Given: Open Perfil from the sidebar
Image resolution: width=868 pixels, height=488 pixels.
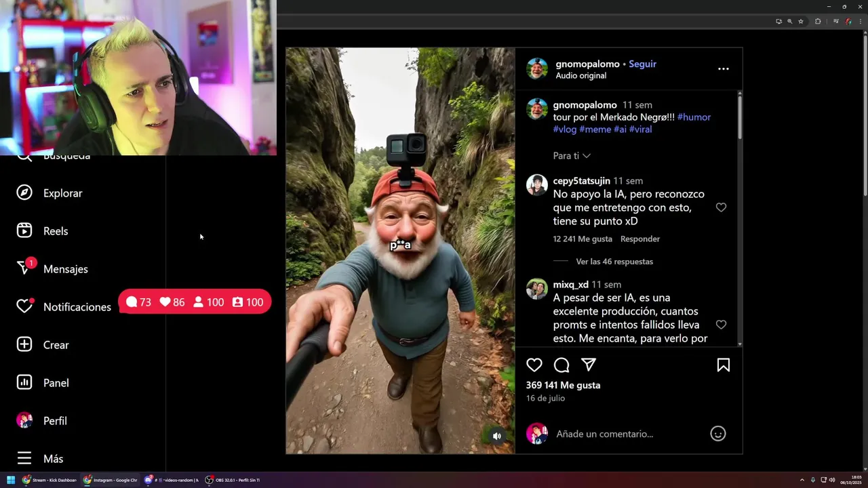Looking at the screenshot, I should [x=41, y=421].
